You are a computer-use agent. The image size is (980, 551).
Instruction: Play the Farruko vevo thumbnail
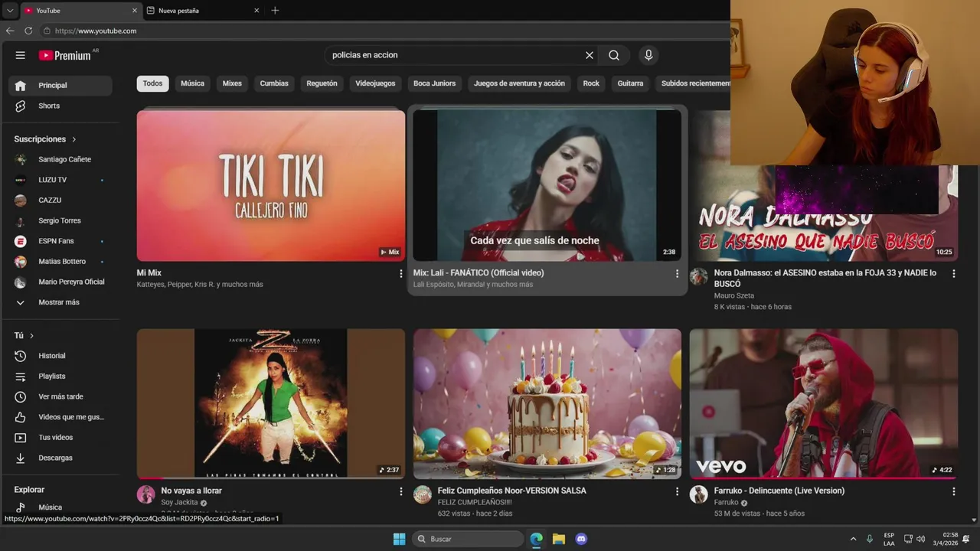tap(823, 404)
